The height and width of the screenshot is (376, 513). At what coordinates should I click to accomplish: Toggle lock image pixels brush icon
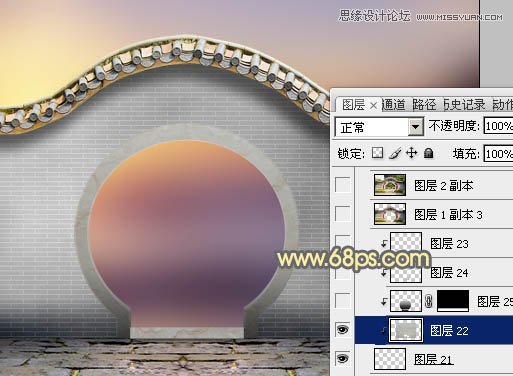(395, 153)
